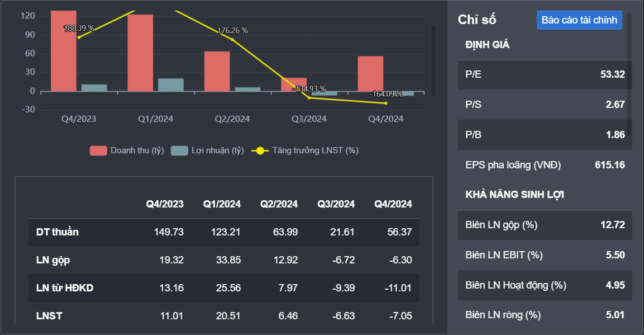Screen dimensions: 644x335
Task: Select the LNST table row label
Action: tap(49, 316)
